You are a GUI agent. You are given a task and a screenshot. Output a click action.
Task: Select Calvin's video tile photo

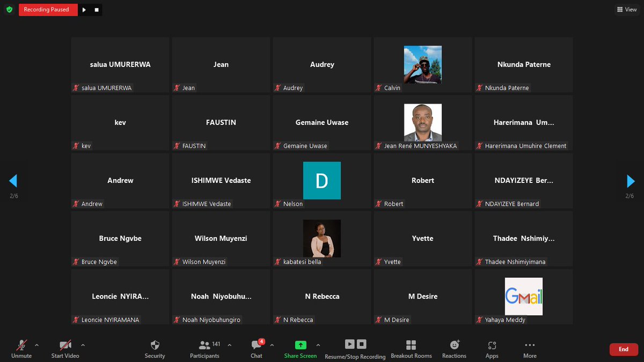[x=423, y=64]
